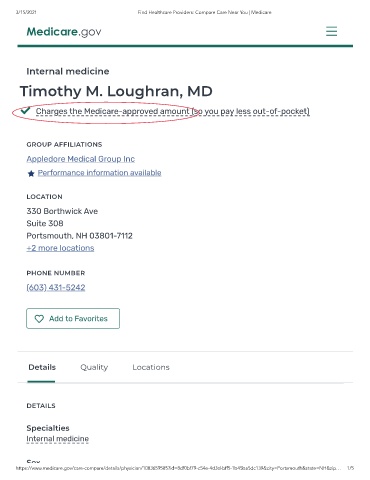The height and width of the screenshot is (480, 370).
Task: Click the page URL in footer
Action: click(x=178, y=468)
